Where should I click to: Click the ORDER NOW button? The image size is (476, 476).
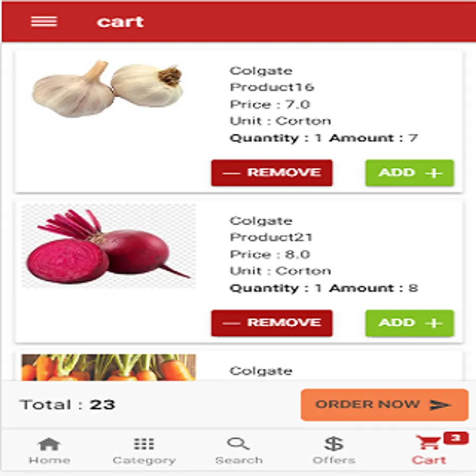(385, 405)
